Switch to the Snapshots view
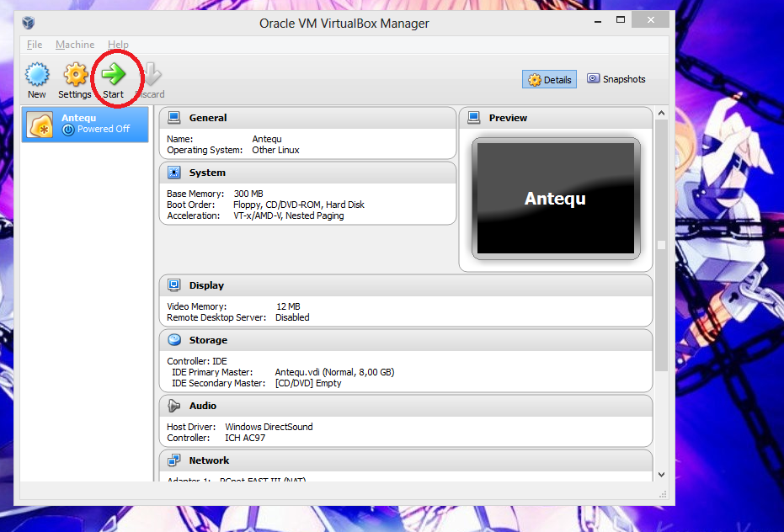 [x=616, y=79]
